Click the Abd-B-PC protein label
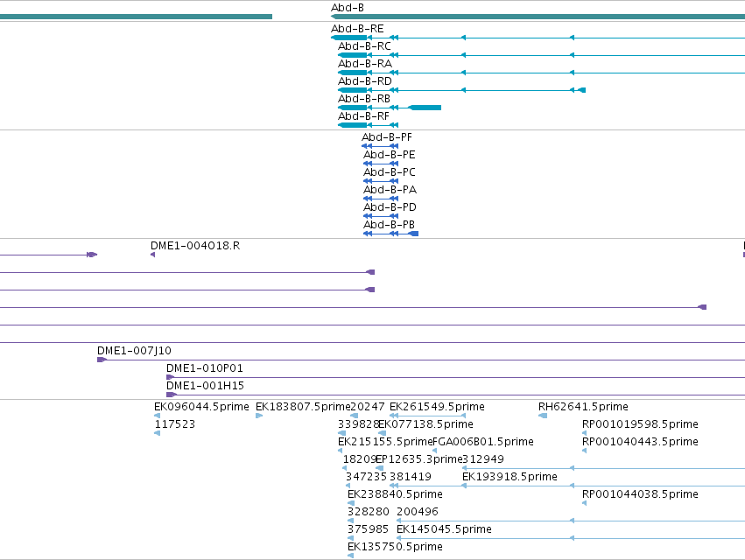 click(389, 172)
